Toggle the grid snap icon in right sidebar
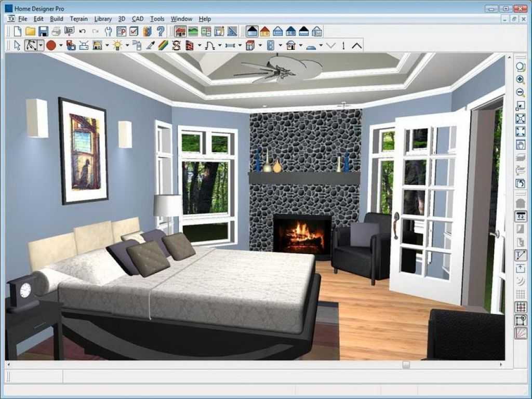Image resolution: width=532 pixels, height=399 pixels. tap(521, 307)
